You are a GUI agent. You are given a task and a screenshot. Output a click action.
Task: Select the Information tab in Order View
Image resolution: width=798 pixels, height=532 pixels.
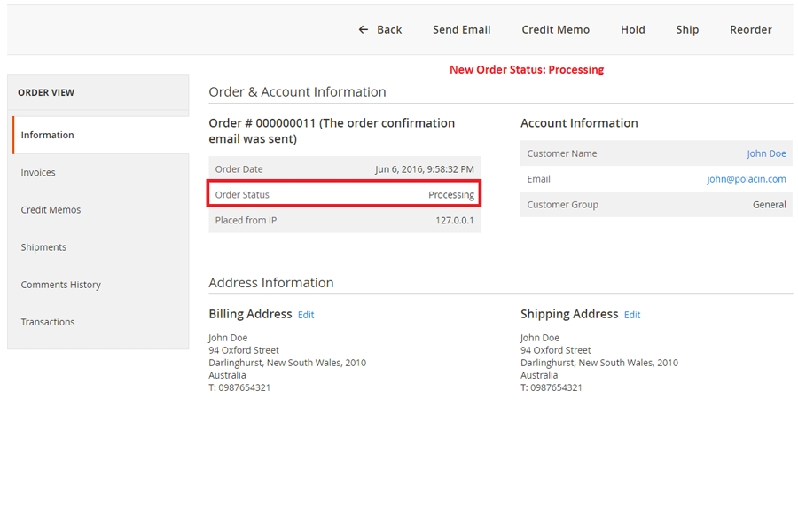(48, 136)
